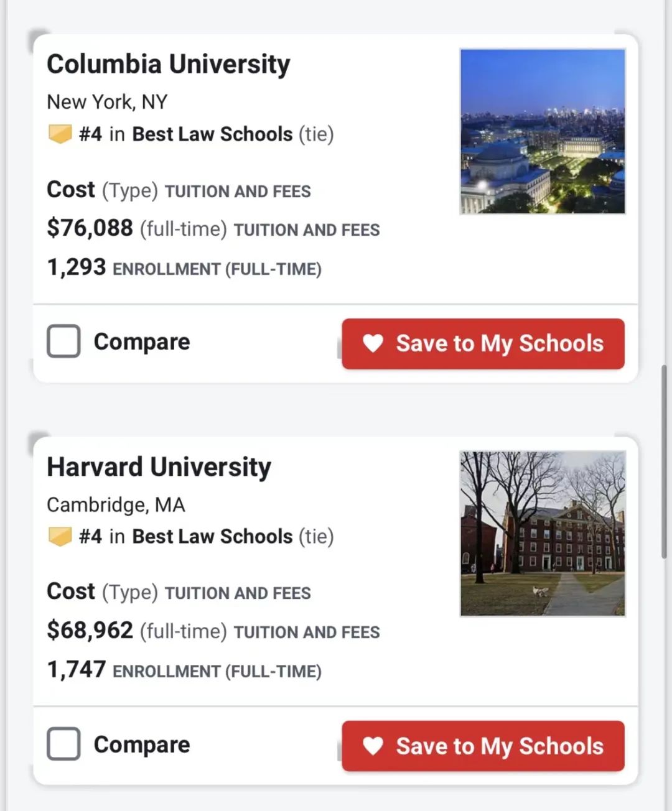The height and width of the screenshot is (811, 672).
Task: Click the heart icon on Harvard's save button
Action: tap(373, 746)
